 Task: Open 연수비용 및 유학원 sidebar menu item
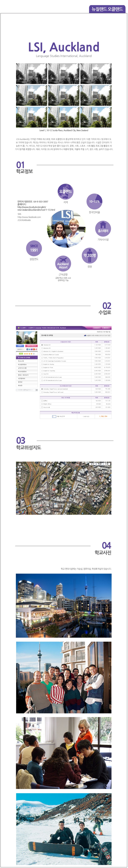pyautogui.click(x=27, y=358)
